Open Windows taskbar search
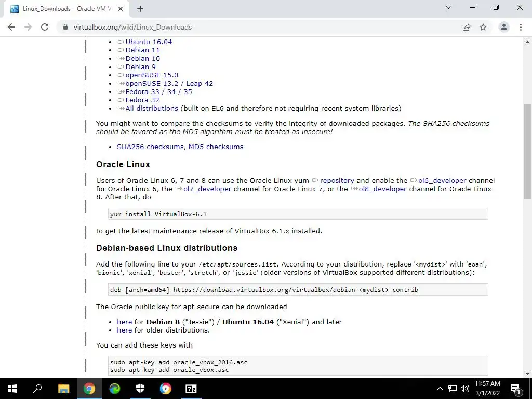 point(37,389)
